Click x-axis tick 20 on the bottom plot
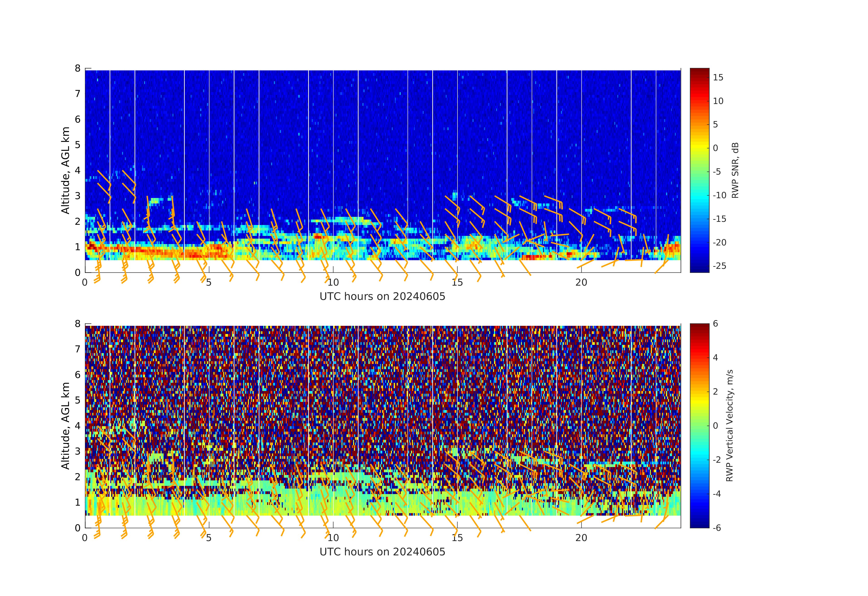This screenshot has width=868, height=596. (x=581, y=538)
